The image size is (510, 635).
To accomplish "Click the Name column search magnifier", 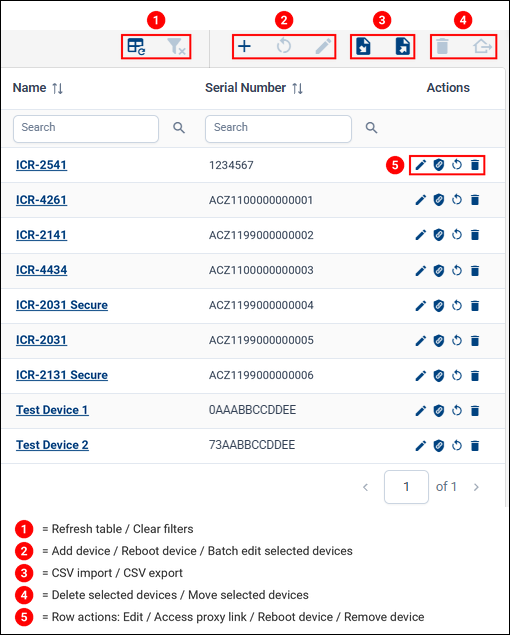I will coord(179,128).
